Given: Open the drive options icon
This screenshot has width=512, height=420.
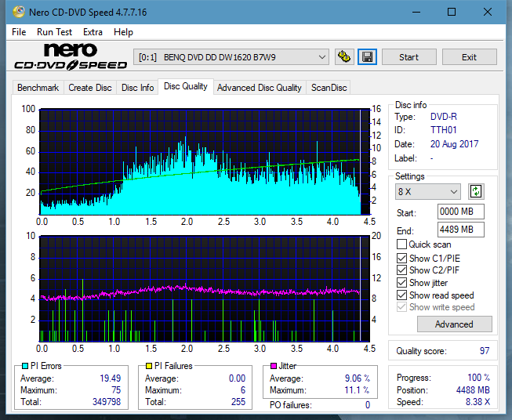Looking at the screenshot, I should pos(344,57).
